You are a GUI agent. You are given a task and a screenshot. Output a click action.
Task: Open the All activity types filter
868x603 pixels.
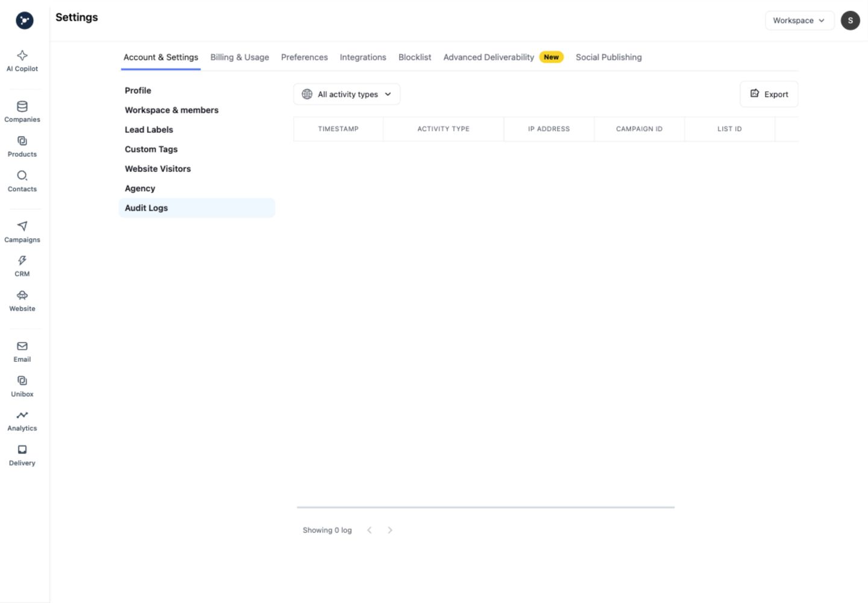tap(347, 94)
